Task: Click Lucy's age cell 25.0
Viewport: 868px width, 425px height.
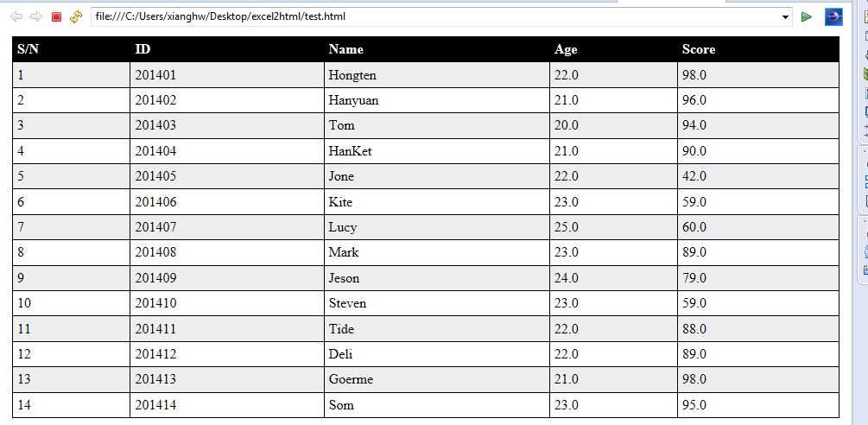Action: coord(567,227)
